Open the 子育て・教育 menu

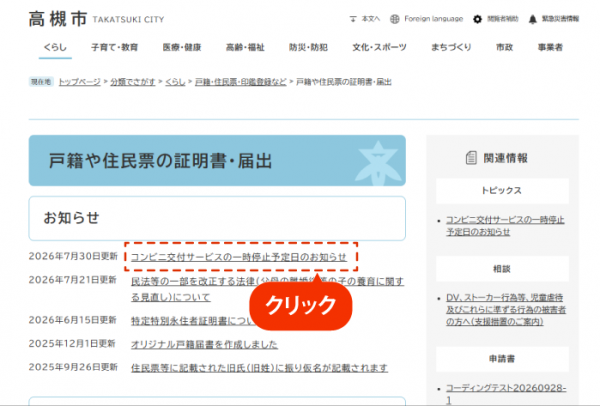114,47
